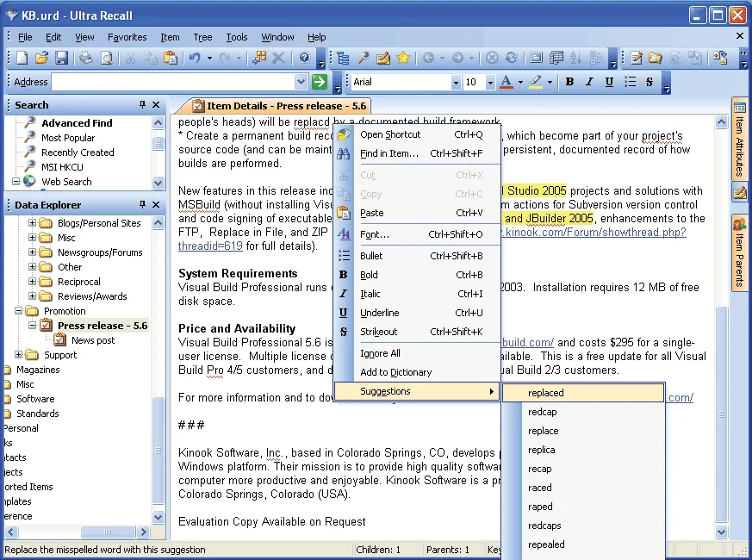Click the open folder toolbar icon
Viewport: 752px width, 560px height.
(41, 58)
